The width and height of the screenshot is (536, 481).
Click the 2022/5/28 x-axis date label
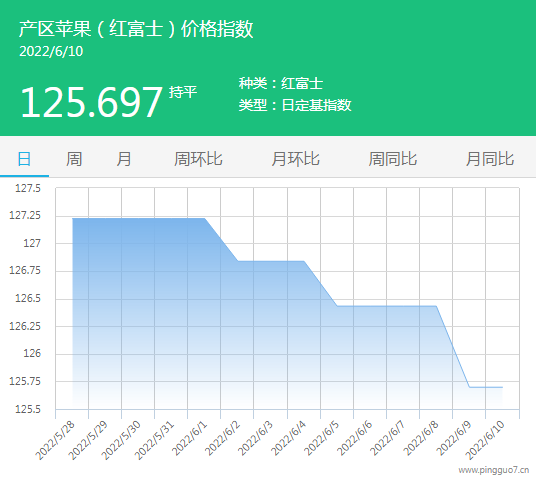click(55, 440)
